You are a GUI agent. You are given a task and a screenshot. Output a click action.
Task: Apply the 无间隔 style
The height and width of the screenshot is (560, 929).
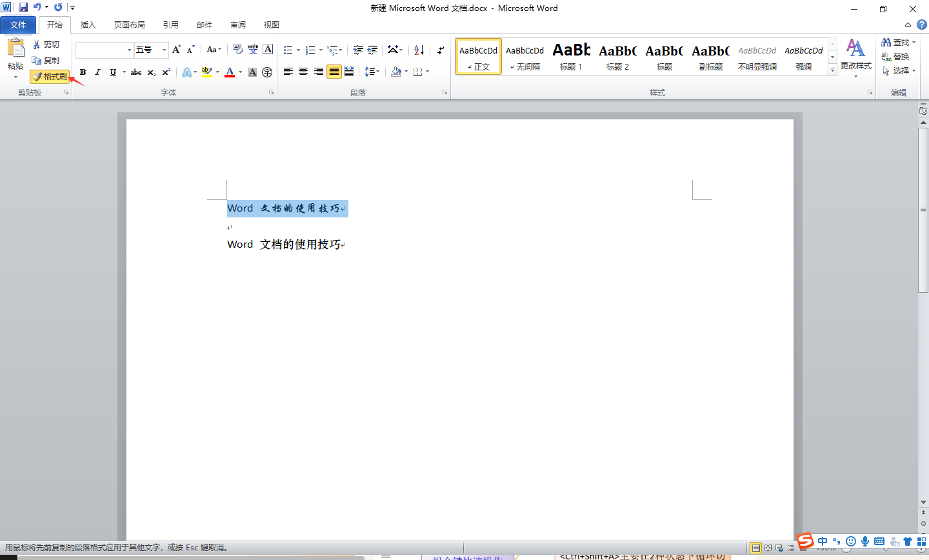point(524,57)
